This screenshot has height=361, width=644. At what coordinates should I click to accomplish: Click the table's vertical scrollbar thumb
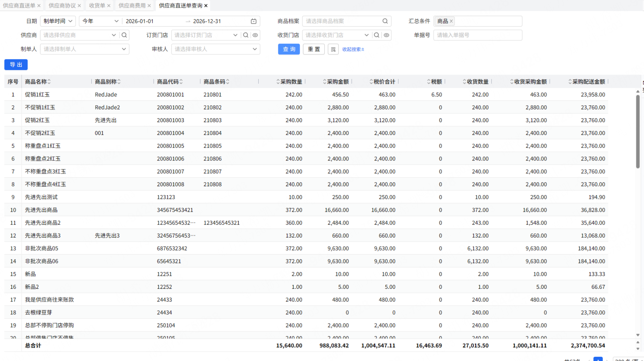point(638,131)
